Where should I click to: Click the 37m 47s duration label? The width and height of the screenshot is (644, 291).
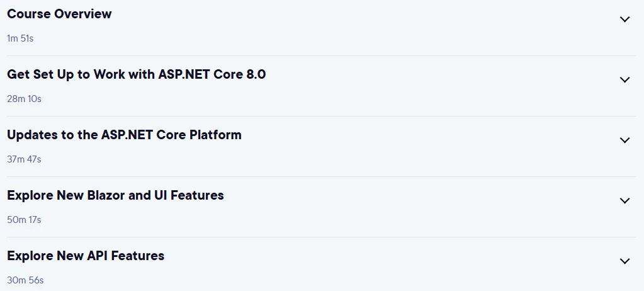click(24, 159)
